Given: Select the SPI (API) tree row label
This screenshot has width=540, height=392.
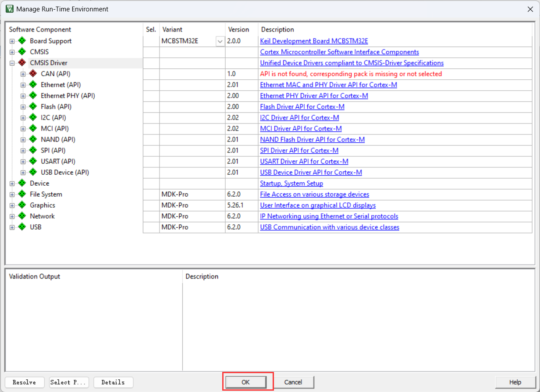Looking at the screenshot, I should click(53, 150).
